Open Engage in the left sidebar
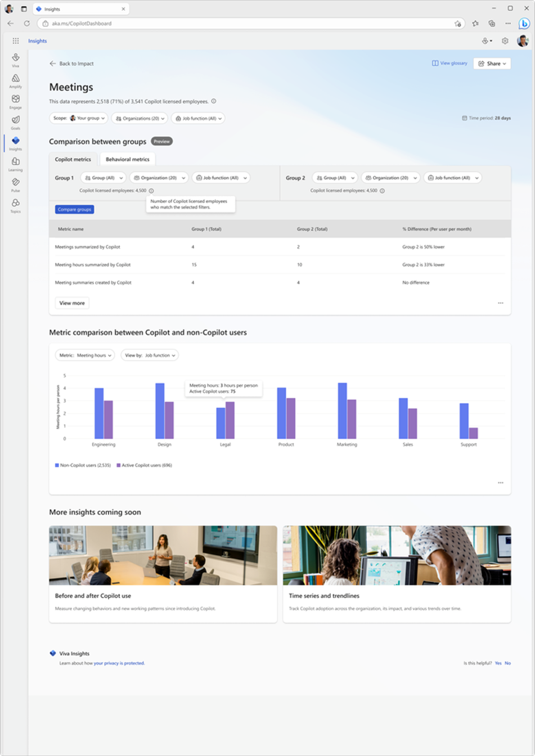535x756 pixels. click(15, 101)
